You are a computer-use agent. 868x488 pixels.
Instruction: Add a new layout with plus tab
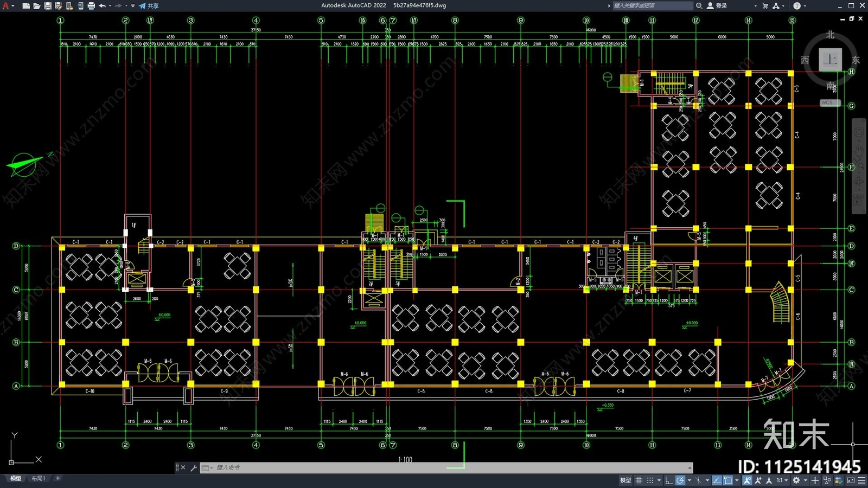pos(58,478)
